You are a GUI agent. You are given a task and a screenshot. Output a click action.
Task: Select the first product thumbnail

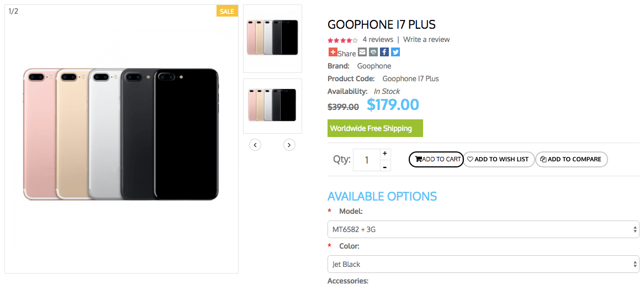[x=272, y=38]
